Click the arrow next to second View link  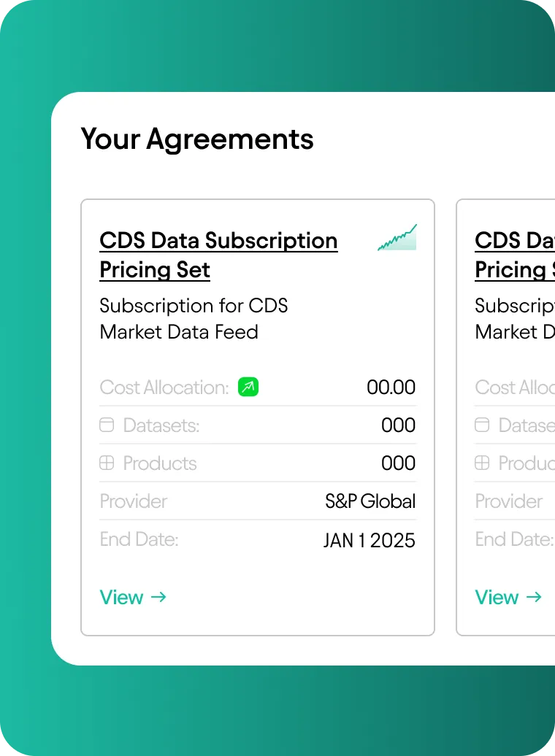pyautogui.click(x=534, y=597)
